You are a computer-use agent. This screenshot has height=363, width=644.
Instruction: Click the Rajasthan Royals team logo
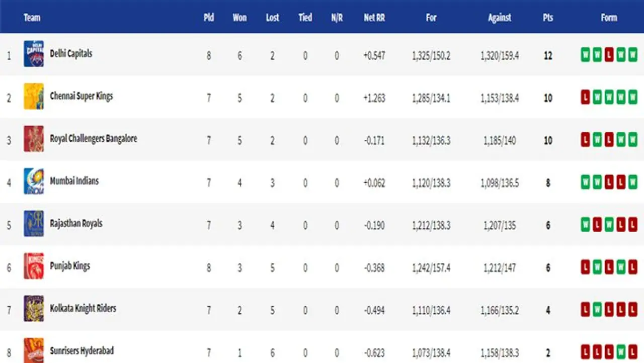[34, 224]
